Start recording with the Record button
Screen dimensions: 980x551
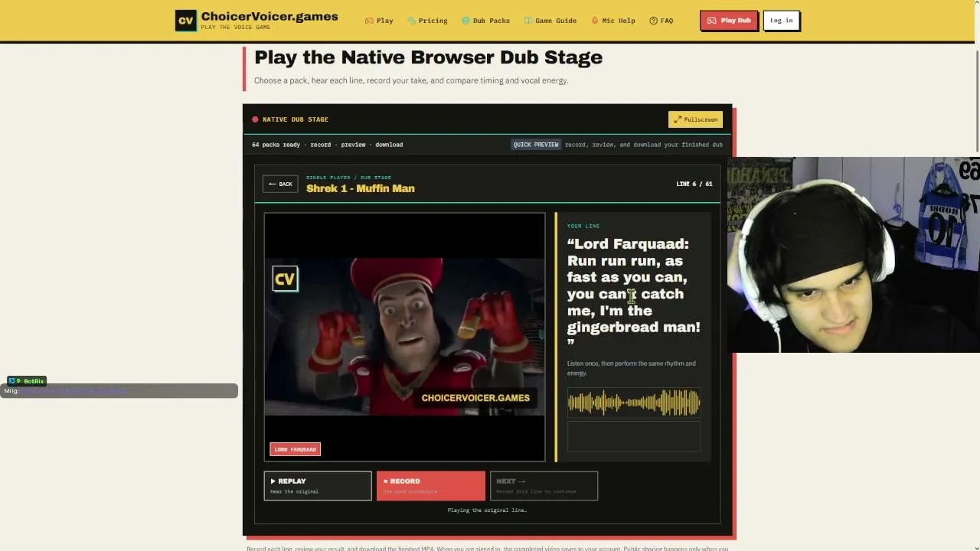point(430,486)
